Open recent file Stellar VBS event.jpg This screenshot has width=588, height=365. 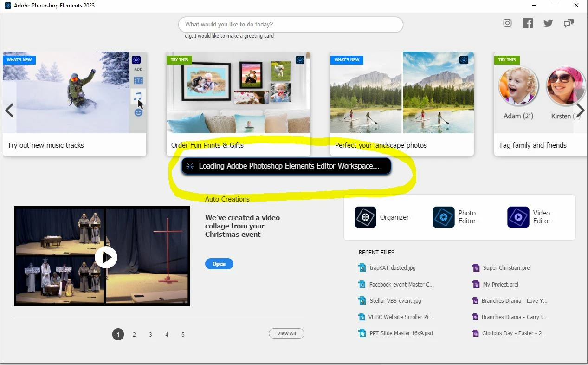coord(395,300)
